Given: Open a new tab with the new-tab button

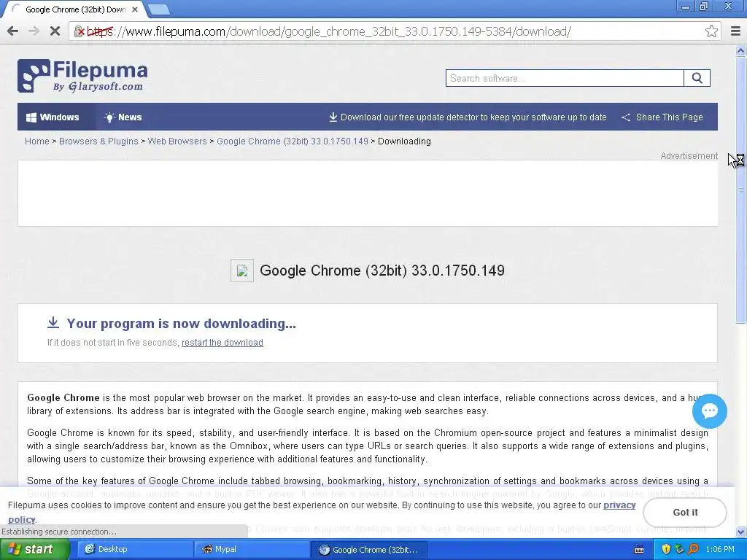Looking at the screenshot, I should pyautogui.click(x=159, y=9).
